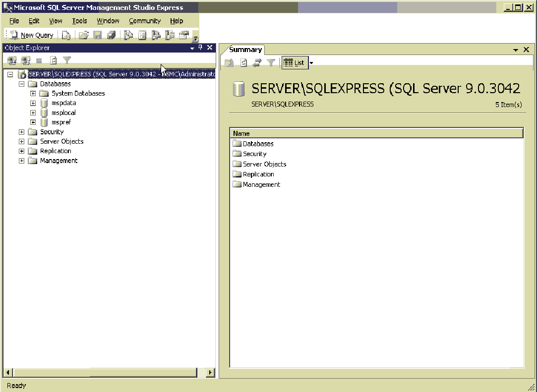Click the Disconnect icon in Object Explorer

tap(26, 60)
